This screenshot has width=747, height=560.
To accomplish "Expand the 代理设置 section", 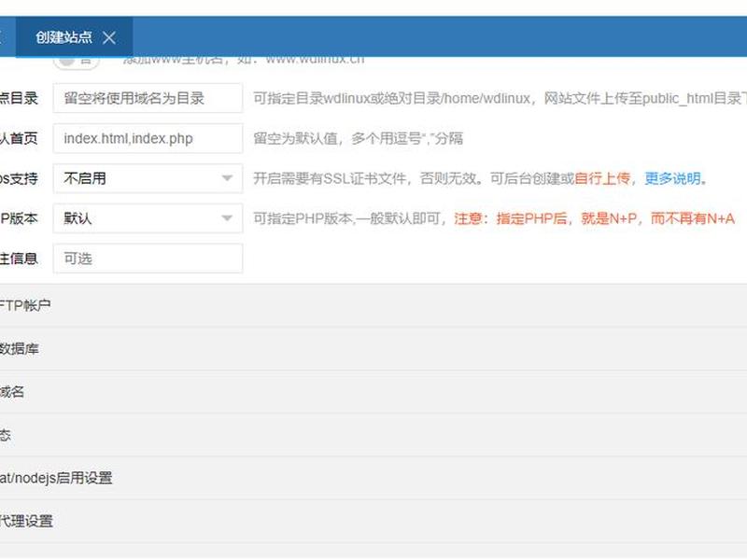I will tap(373, 521).
